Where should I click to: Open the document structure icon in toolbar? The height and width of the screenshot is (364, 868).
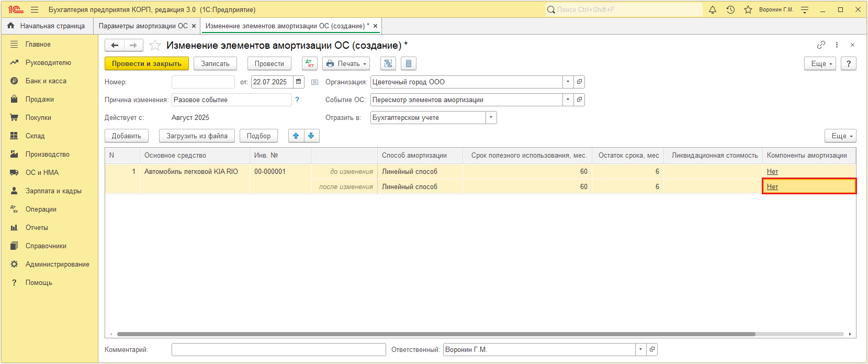click(388, 63)
